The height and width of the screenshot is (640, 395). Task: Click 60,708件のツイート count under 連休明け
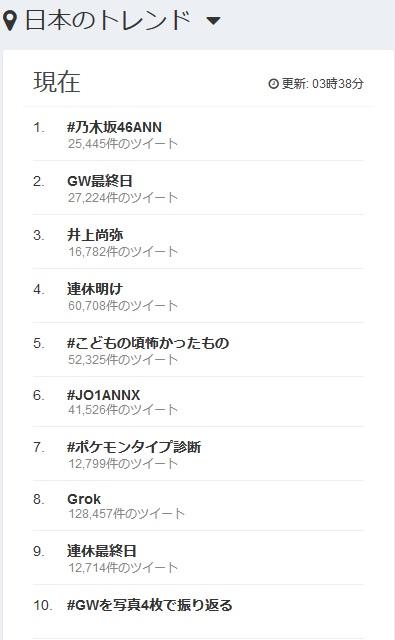(123, 305)
